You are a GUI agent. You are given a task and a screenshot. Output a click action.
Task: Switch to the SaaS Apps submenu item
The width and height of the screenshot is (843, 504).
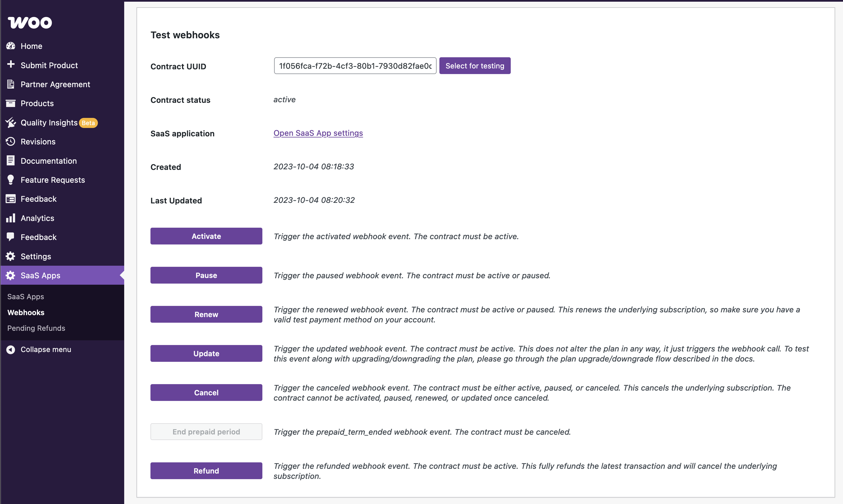click(x=25, y=296)
